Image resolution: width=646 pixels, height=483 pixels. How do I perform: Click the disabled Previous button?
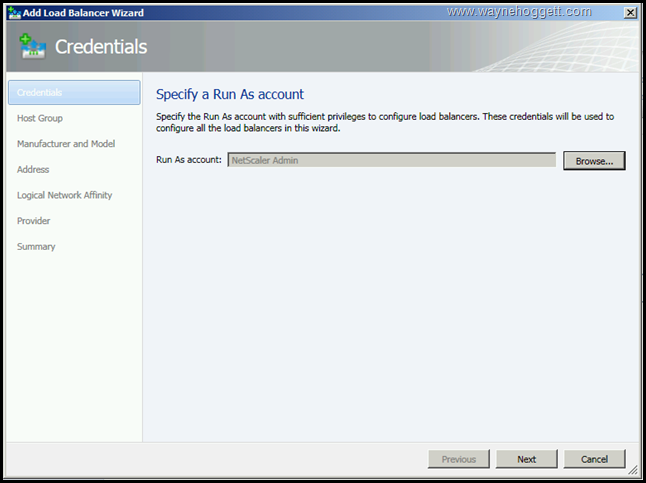[x=459, y=459]
